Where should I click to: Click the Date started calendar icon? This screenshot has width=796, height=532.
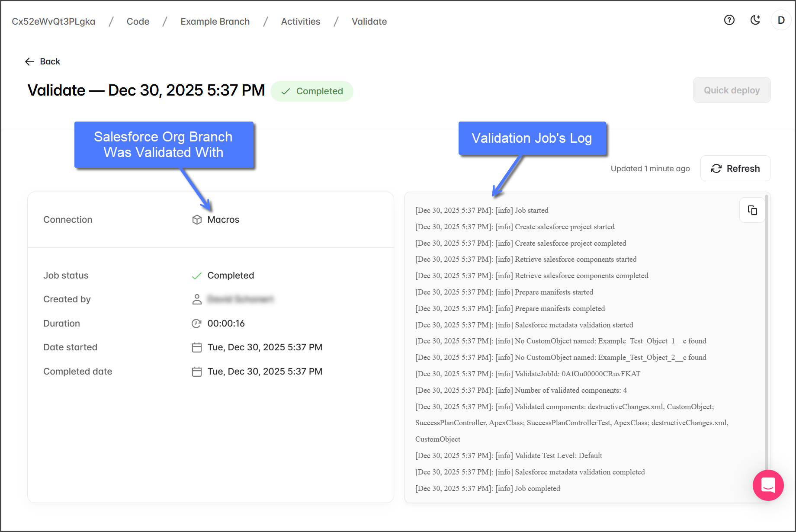(197, 347)
